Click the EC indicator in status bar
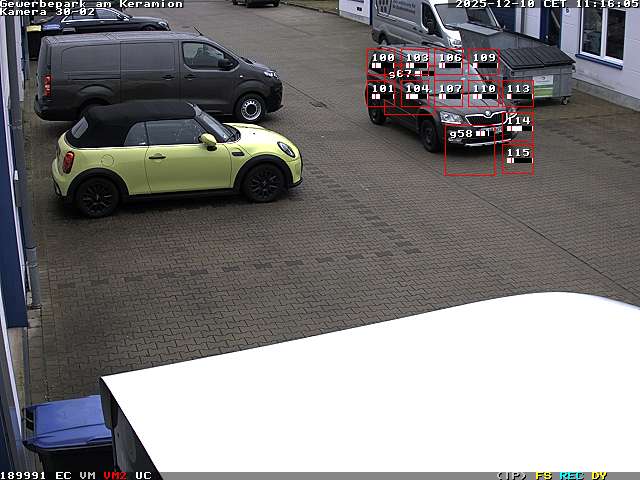 [x=63, y=475]
